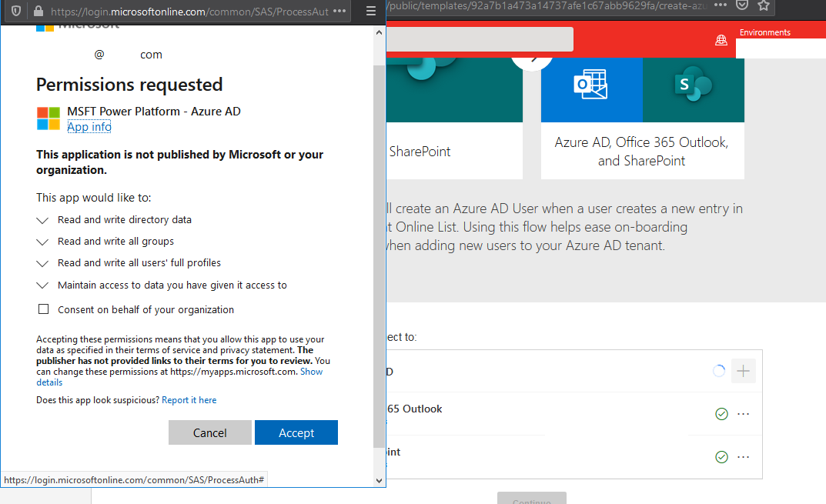Open the ellipsis menu for the Outlook connection
The height and width of the screenshot is (504, 826).
coord(743,413)
